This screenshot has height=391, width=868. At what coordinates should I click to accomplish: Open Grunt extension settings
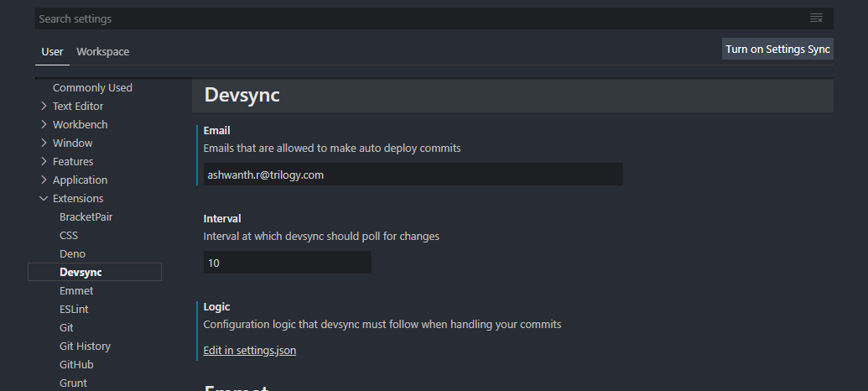[x=73, y=383]
